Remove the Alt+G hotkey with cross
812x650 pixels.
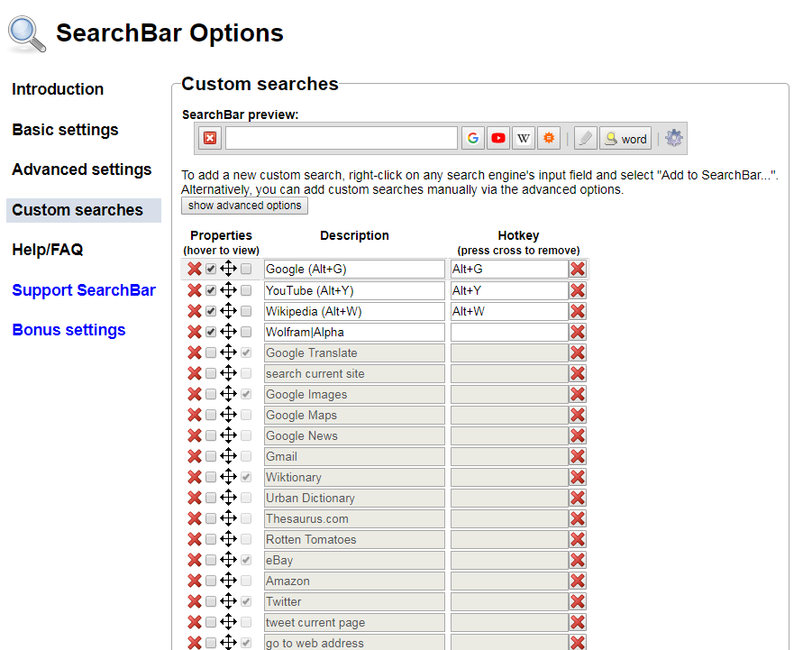tap(578, 269)
